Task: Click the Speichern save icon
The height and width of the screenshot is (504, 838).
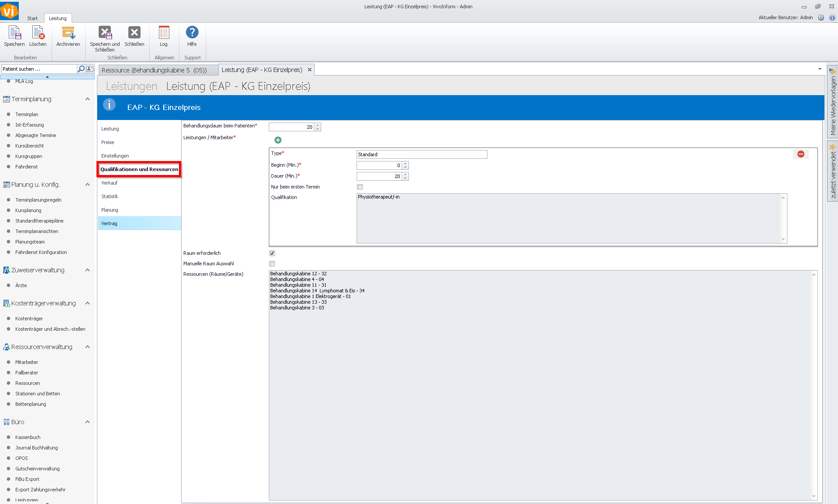Action: coord(14,33)
